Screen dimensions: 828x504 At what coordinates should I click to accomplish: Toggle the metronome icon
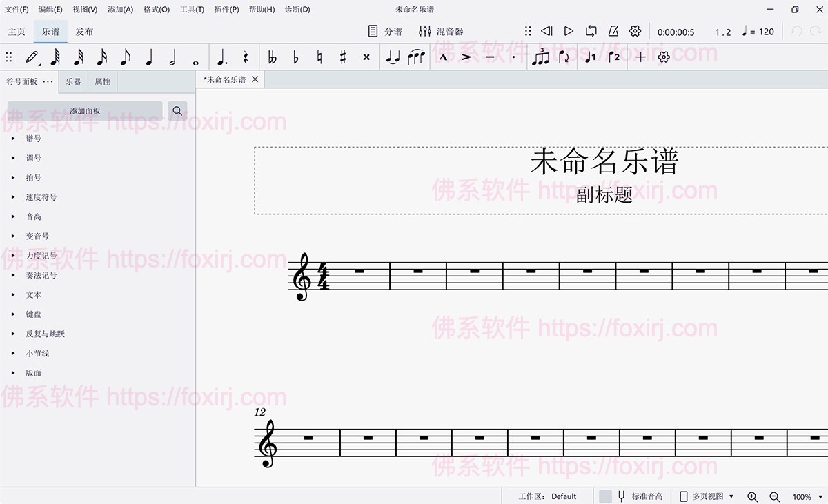coord(613,31)
